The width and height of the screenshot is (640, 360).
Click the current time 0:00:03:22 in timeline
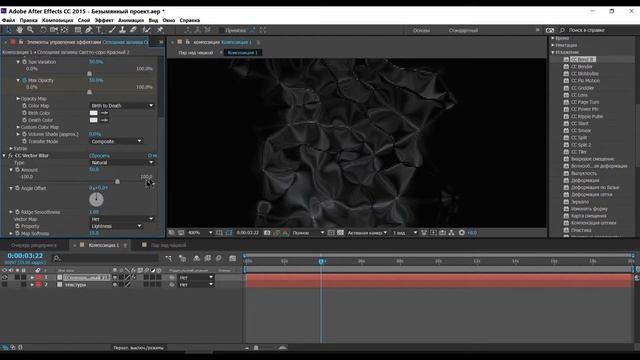[25, 256]
